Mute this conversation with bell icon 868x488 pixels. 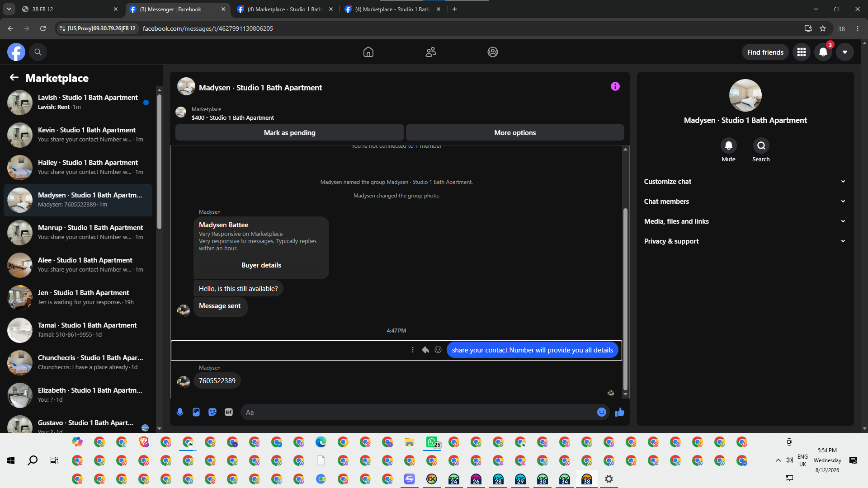click(x=729, y=145)
